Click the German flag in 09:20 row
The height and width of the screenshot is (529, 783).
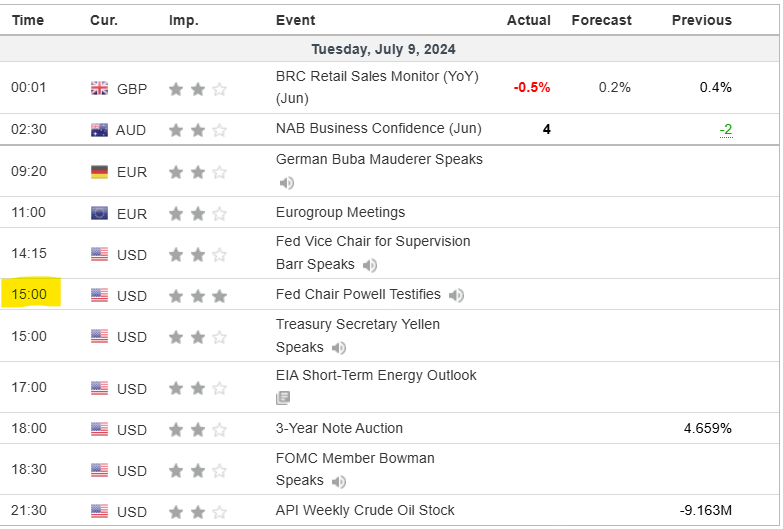pyautogui.click(x=100, y=172)
